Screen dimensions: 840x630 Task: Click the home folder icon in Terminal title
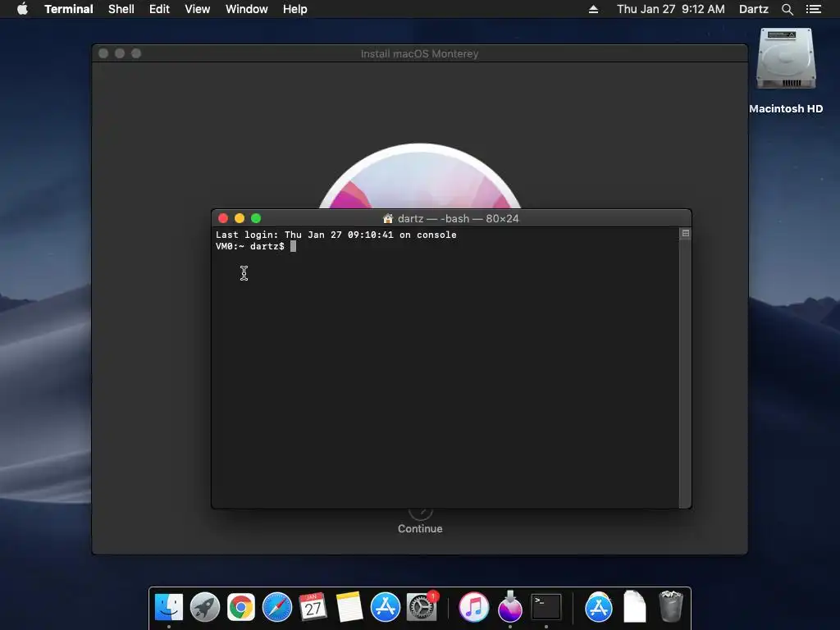pyautogui.click(x=388, y=218)
